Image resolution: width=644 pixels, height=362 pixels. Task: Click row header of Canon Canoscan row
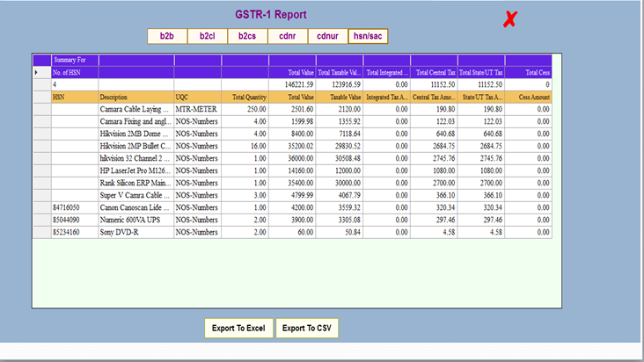coord(42,208)
